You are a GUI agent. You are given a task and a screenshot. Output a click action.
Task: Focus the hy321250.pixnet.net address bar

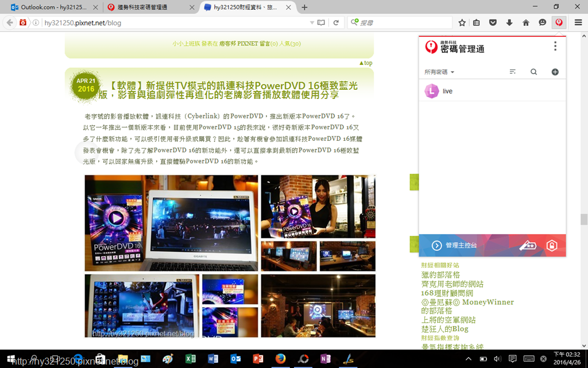pyautogui.click(x=175, y=22)
